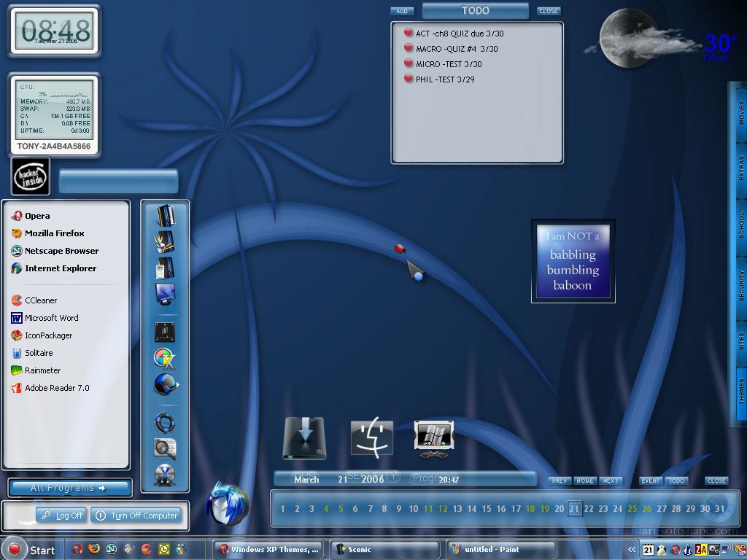Open the magnifier search dock icon
The width and height of the screenshot is (747, 560).
click(x=165, y=448)
